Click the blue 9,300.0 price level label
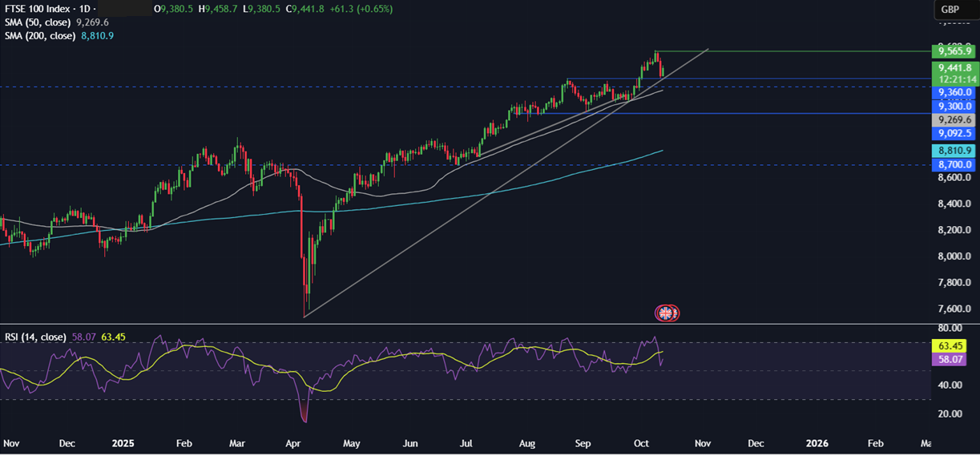Screen dimensions: 980x456 [x=951, y=106]
